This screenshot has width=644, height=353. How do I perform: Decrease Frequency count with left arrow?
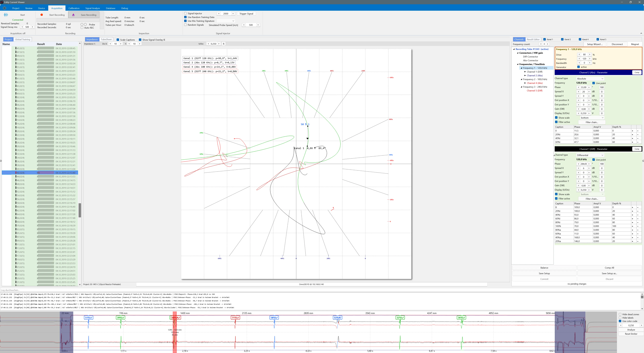(541, 44)
